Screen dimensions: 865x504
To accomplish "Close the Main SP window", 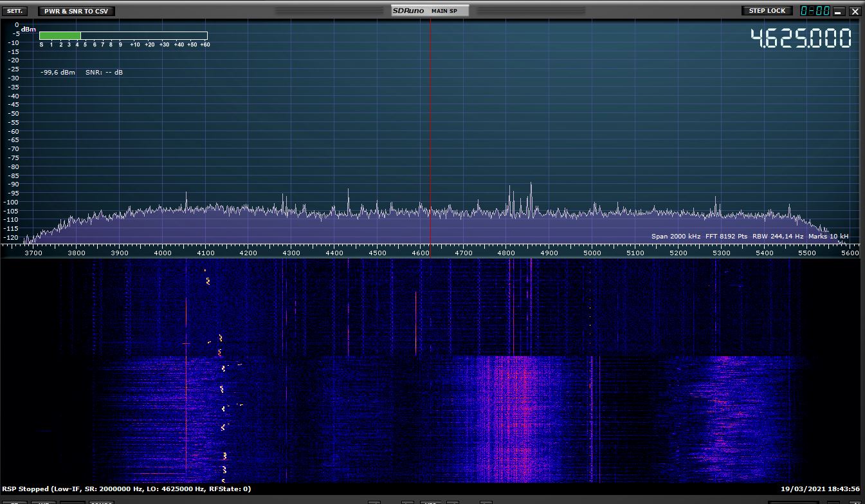I will 855,12.
